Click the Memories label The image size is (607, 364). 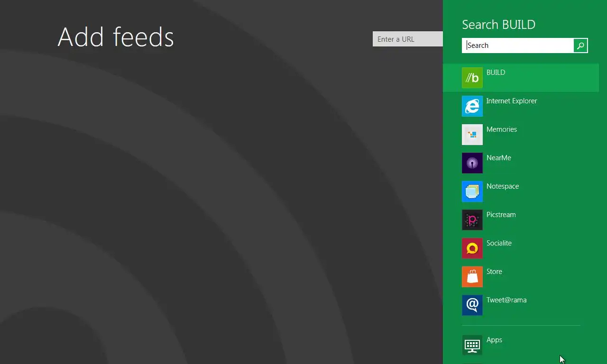pyautogui.click(x=502, y=129)
